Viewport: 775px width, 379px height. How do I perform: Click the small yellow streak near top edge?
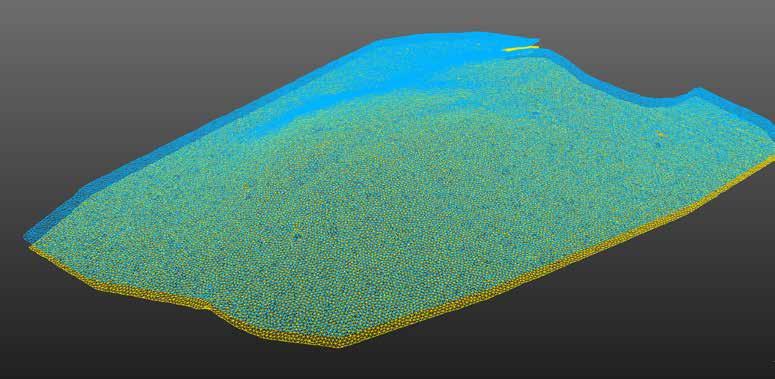pos(520,48)
